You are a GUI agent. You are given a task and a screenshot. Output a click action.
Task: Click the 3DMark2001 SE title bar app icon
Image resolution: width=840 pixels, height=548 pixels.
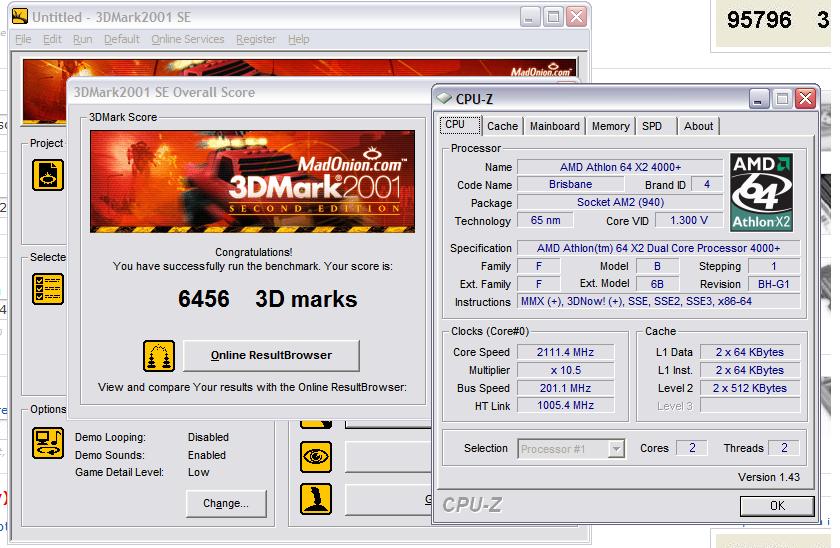(20, 17)
